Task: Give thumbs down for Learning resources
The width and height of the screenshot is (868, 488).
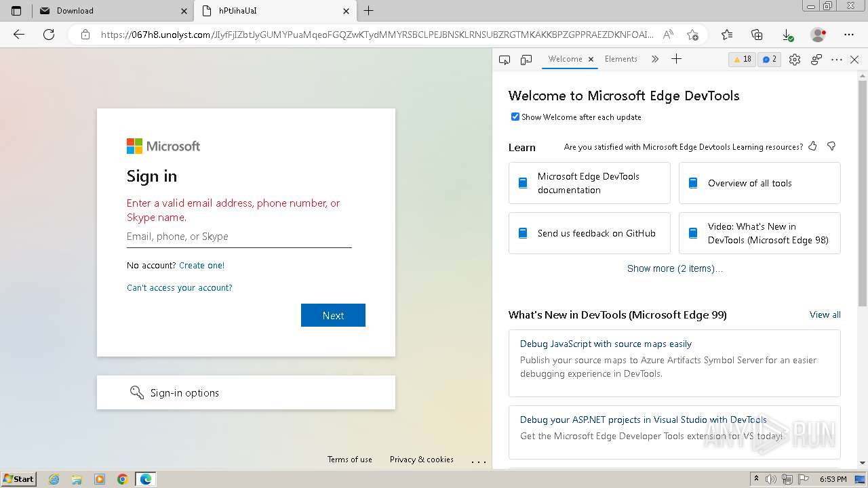Action: pos(831,146)
